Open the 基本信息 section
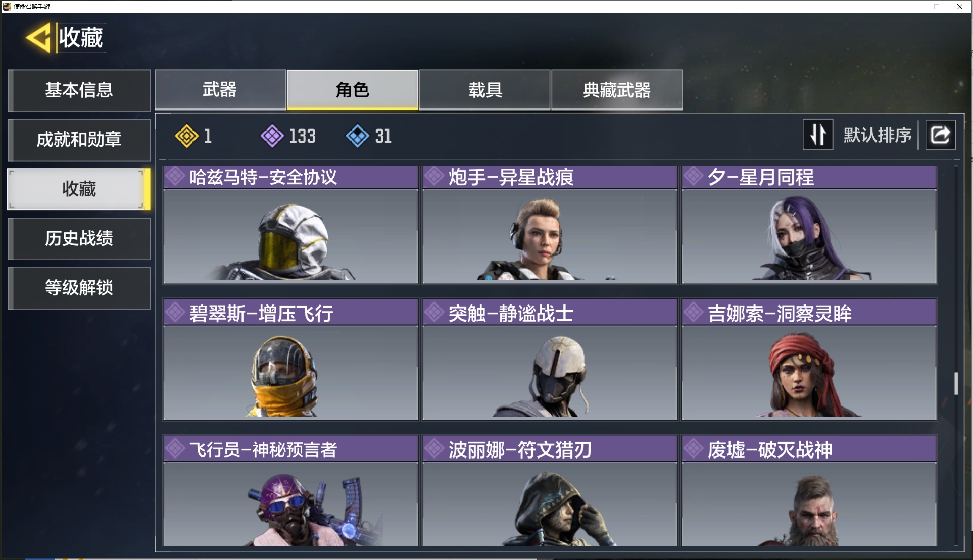973x560 pixels. (79, 90)
